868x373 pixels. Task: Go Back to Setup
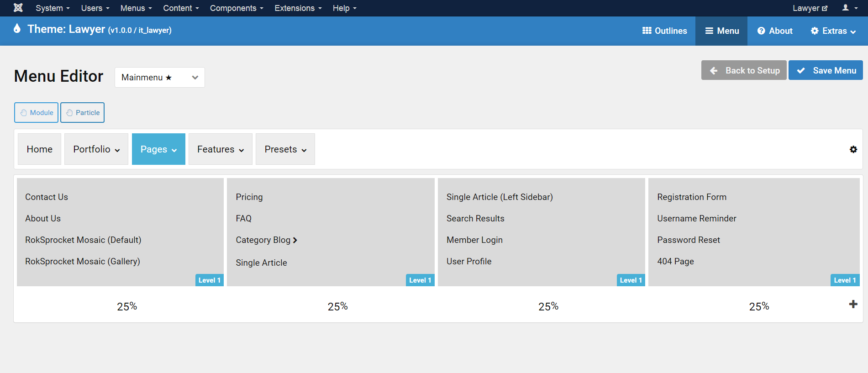click(x=744, y=70)
